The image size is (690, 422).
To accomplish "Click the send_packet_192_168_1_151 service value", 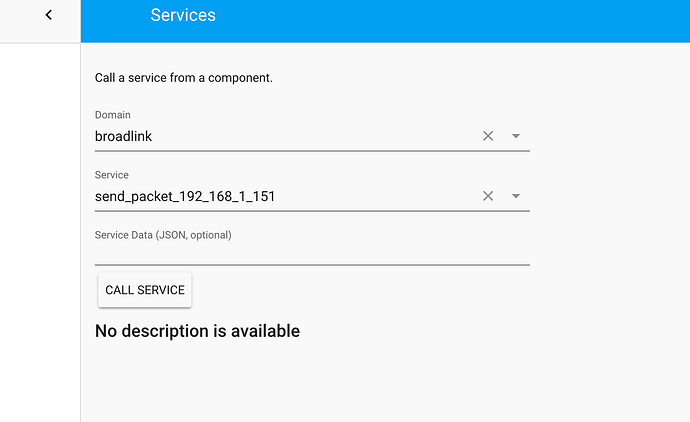I will coord(185,196).
